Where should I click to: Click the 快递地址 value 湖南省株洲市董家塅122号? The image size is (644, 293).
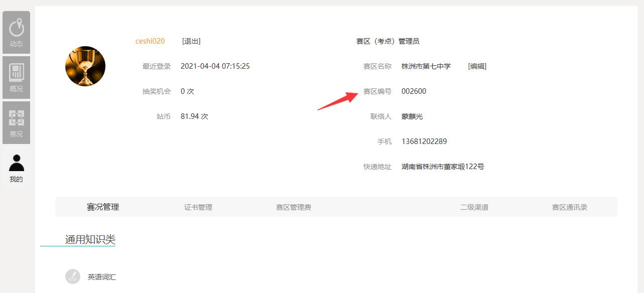point(443,167)
